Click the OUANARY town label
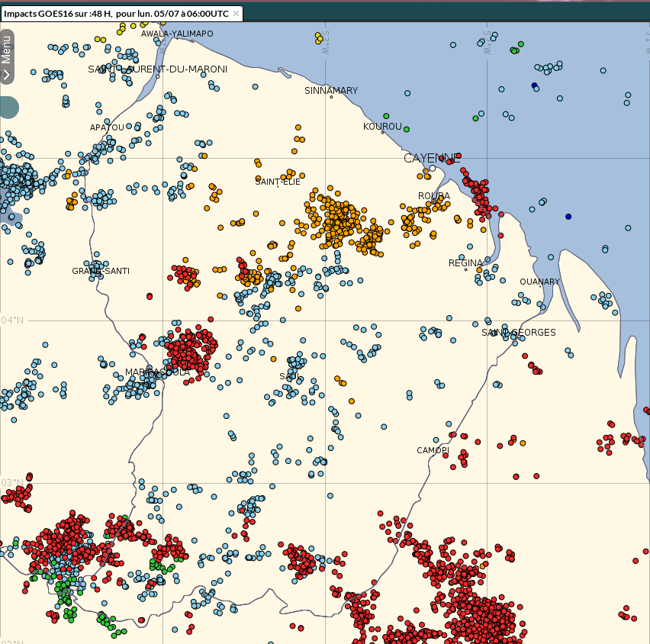 tap(539, 282)
